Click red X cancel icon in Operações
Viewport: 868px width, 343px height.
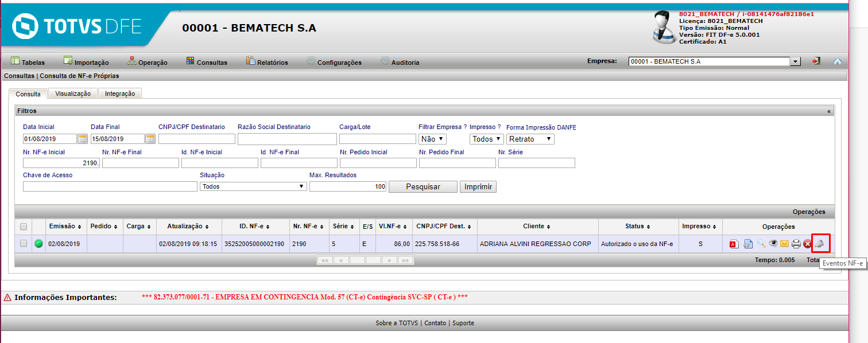point(807,244)
